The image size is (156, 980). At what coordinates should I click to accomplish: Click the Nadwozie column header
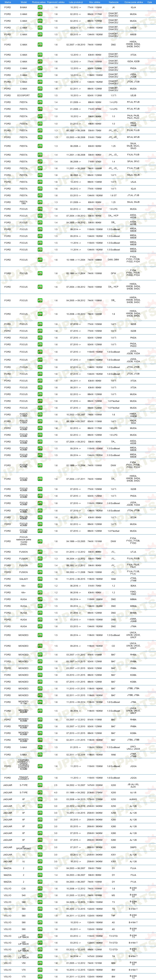113,2
